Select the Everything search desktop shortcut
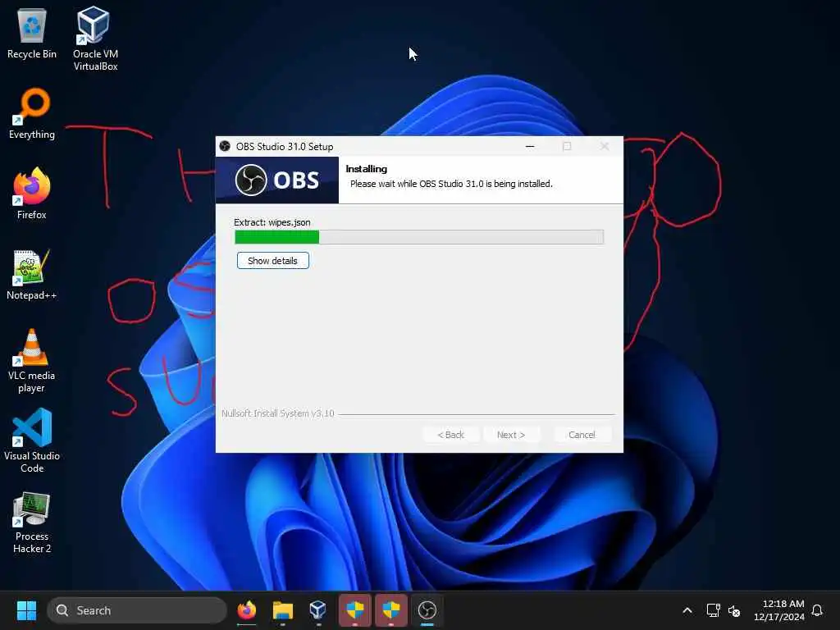 point(32,114)
